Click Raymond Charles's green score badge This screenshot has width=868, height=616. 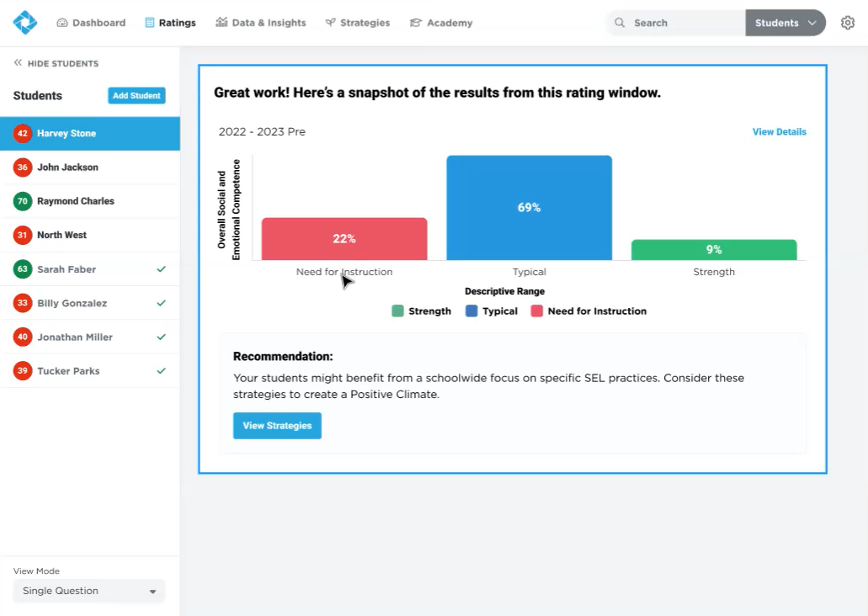[23, 201]
